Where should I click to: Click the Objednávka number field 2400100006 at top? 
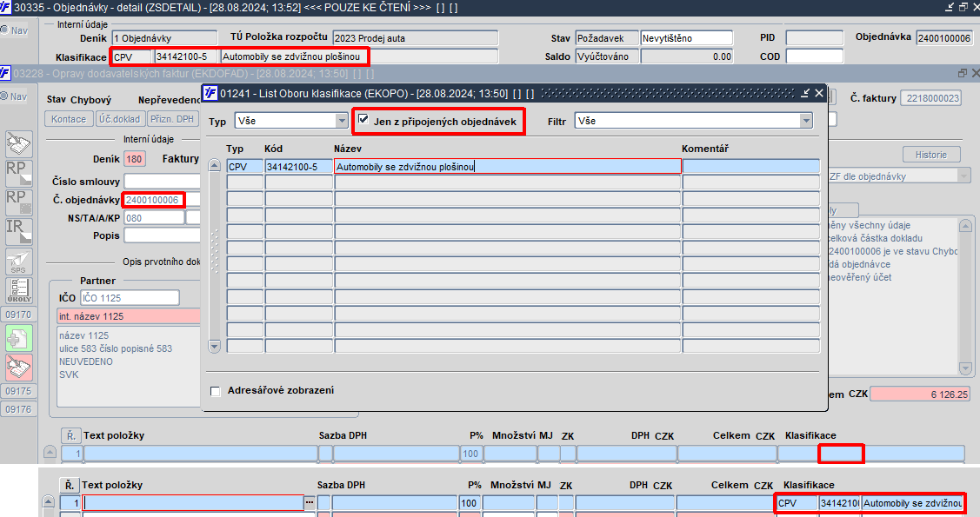pos(944,38)
